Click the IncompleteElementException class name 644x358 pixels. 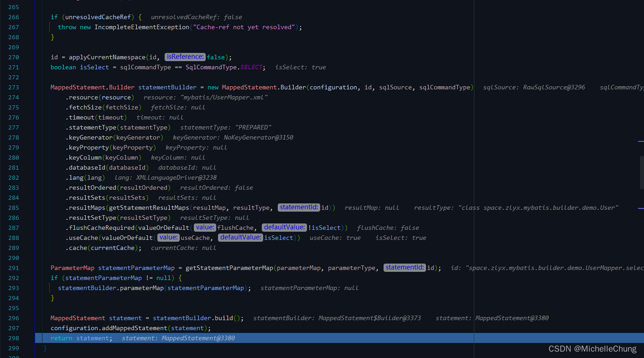tap(141, 27)
